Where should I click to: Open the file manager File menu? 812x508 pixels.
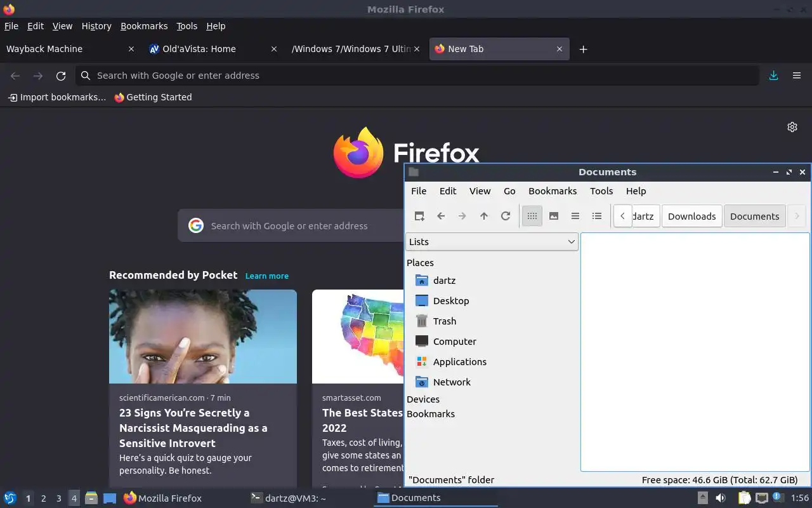[x=419, y=191]
